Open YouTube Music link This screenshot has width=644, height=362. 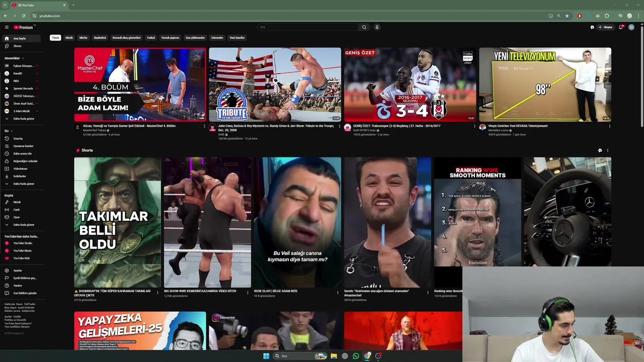click(x=22, y=250)
